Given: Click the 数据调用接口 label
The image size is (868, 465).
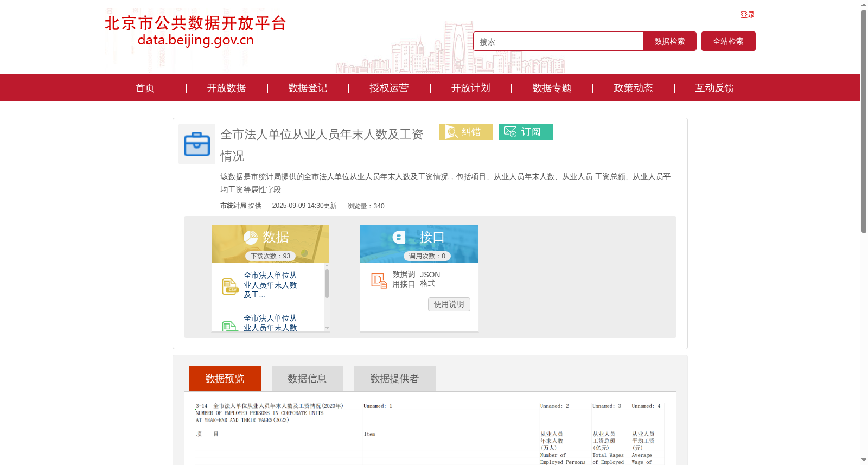Looking at the screenshot, I should tap(404, 279).
